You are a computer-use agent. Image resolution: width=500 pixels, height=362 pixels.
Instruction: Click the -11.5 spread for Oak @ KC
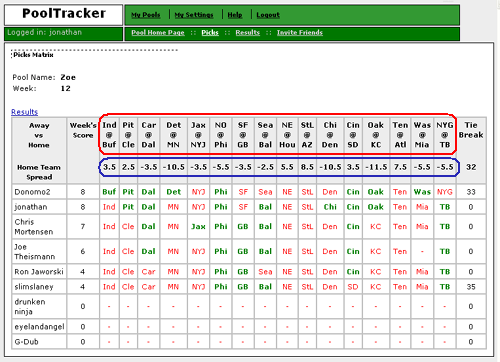click(376, 167)
